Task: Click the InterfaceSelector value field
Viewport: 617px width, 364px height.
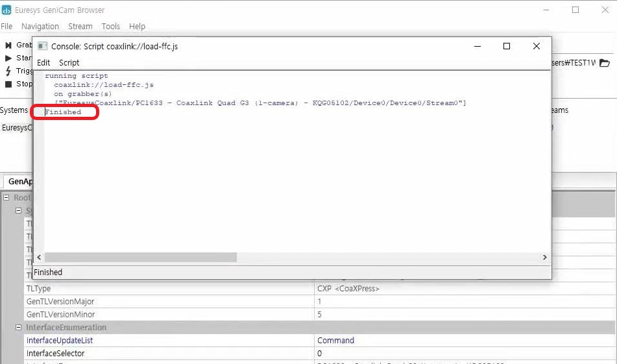Action: (454, 354)
